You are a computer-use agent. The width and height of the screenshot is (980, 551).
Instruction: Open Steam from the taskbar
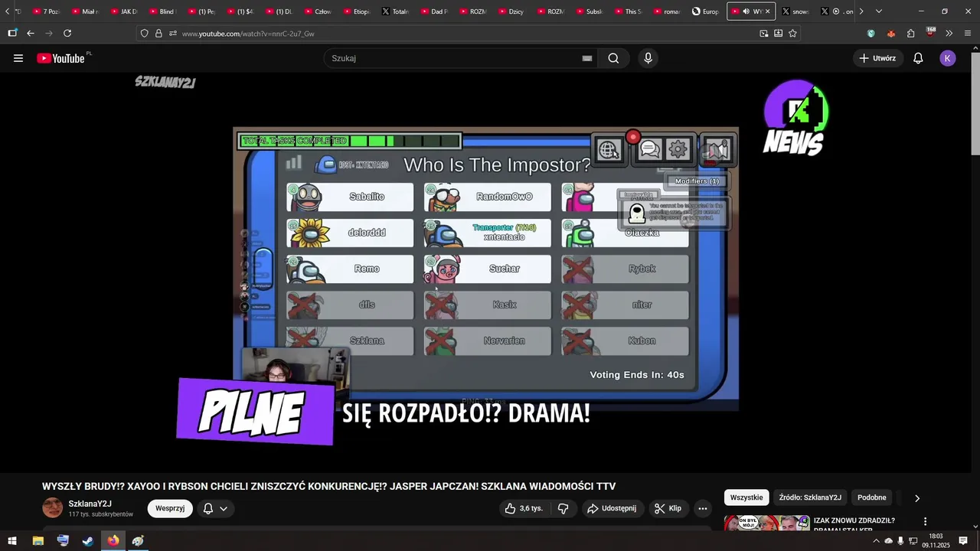pos(88,541)
